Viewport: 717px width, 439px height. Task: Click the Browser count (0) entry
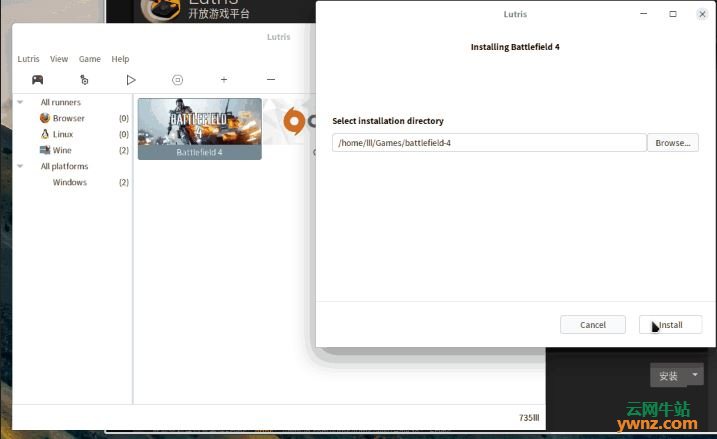(124, 118)
